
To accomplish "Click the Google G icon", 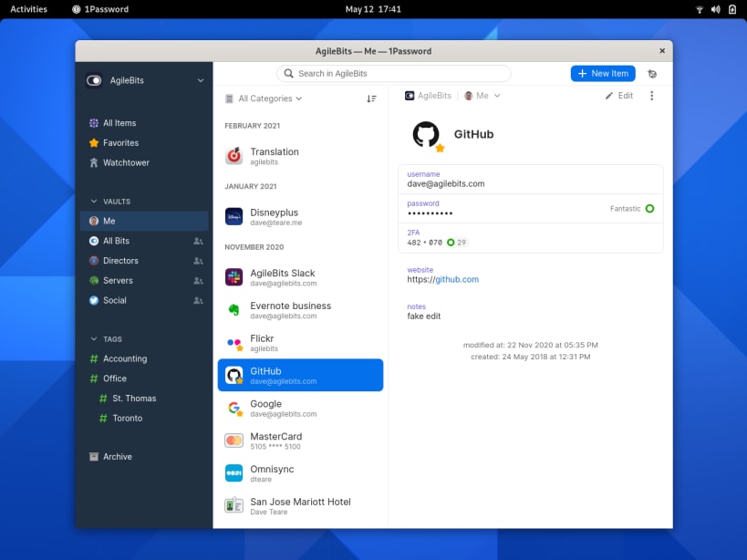I will tap(233, 408).
